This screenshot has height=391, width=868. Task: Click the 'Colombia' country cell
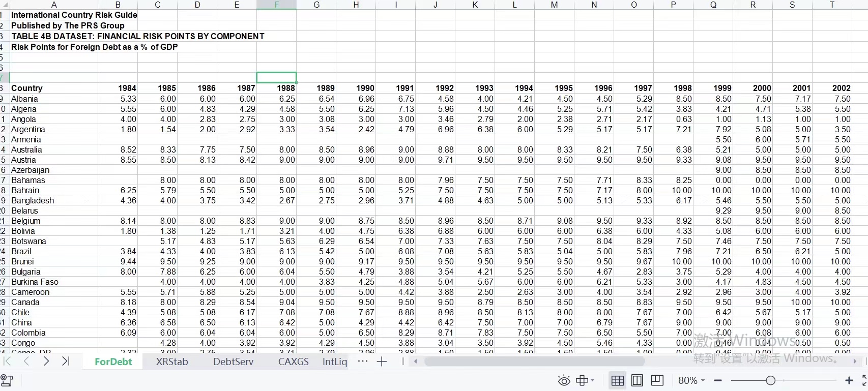pos(54,333)
